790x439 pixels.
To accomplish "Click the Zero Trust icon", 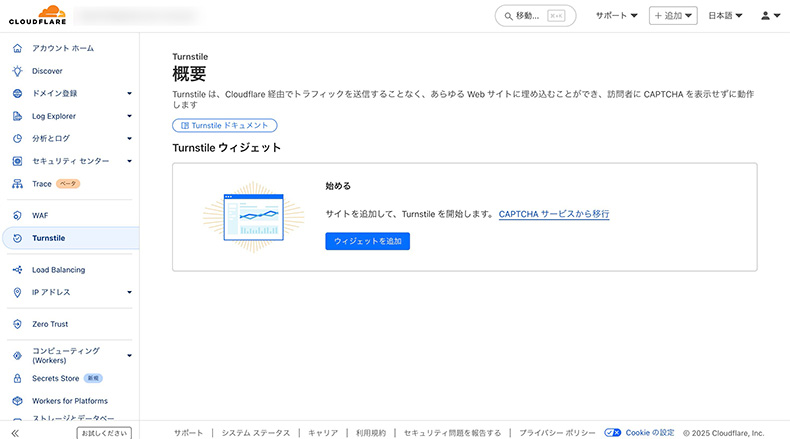I will click(17, 324).
